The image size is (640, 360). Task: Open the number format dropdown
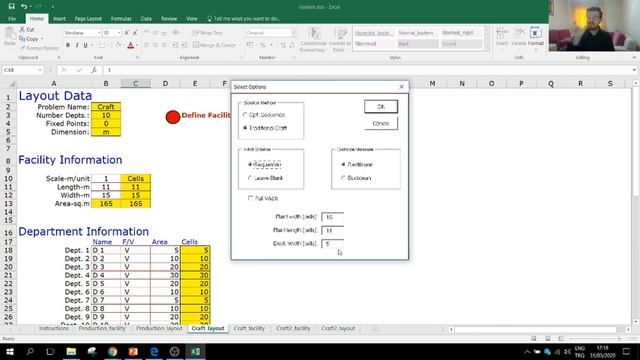(294, 33)
